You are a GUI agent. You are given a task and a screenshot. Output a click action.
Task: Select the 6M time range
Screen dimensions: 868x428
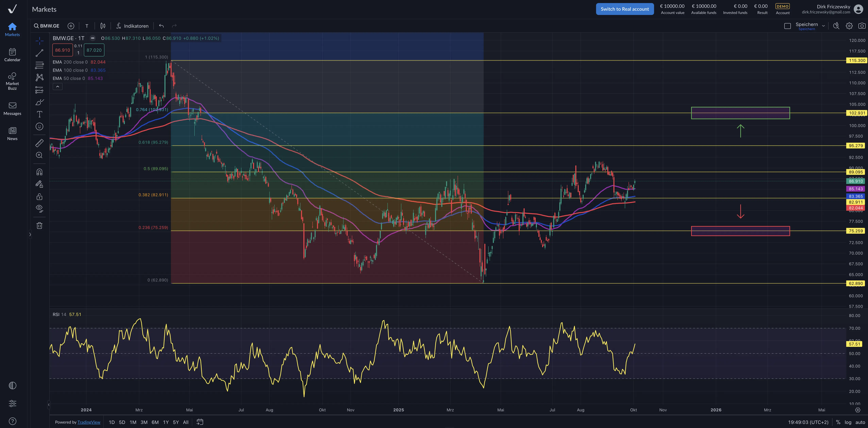click(155, 422)
